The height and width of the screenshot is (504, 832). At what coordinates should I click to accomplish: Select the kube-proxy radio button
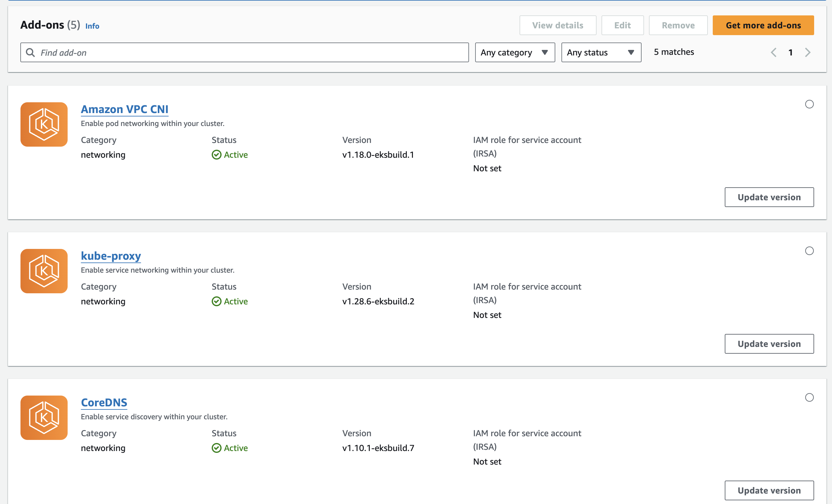pos(810,251)
